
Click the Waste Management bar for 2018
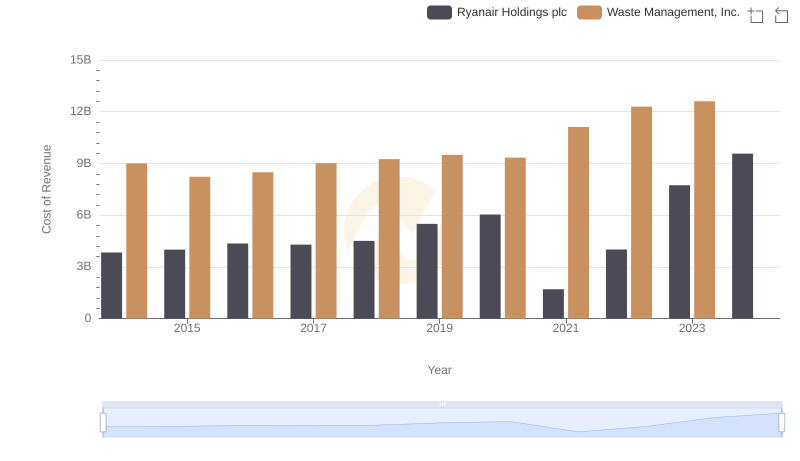click(389, 239)
